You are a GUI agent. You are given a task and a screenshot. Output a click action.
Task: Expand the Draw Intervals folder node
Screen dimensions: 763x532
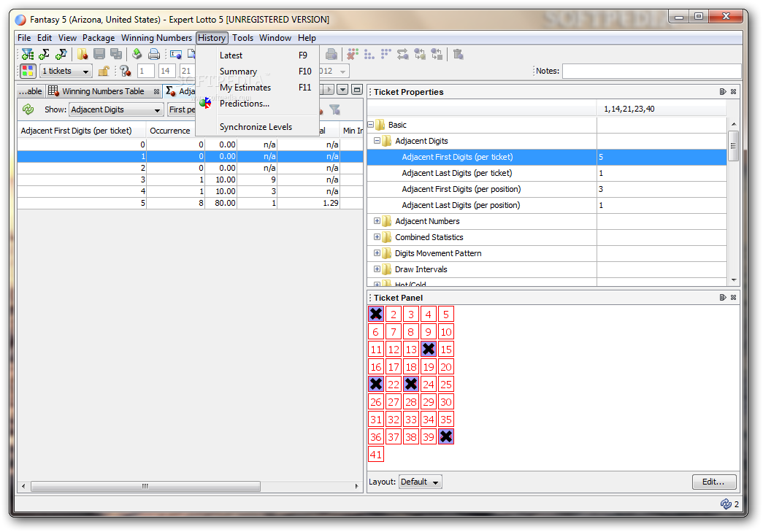(x=377, y=269)
